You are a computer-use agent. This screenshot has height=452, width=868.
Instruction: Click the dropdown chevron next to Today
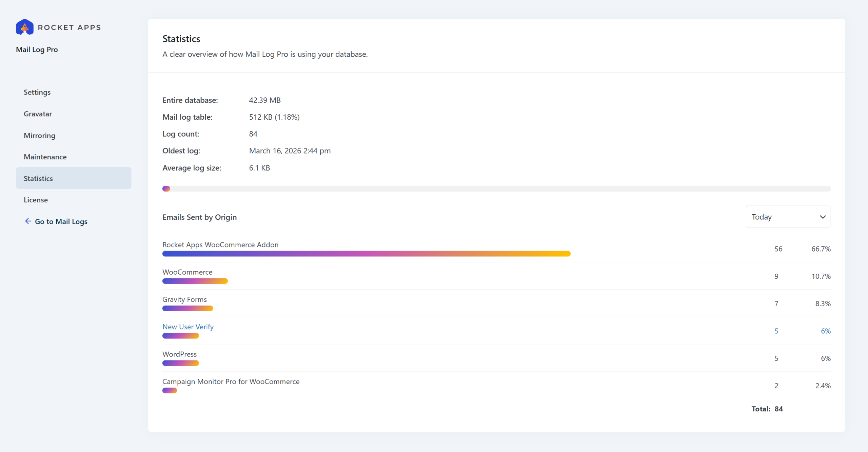click(x=823, y=217)
